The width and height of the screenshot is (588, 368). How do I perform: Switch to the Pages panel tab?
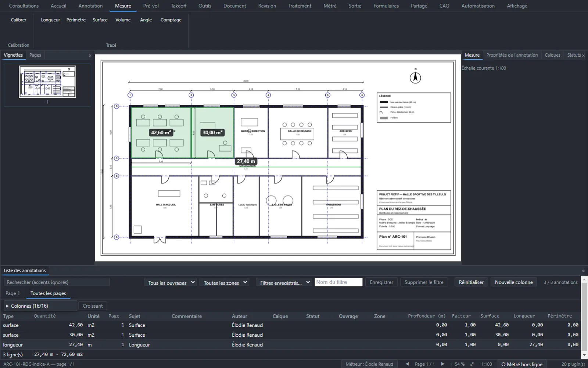pyautogui.click(x=35, y=55)
